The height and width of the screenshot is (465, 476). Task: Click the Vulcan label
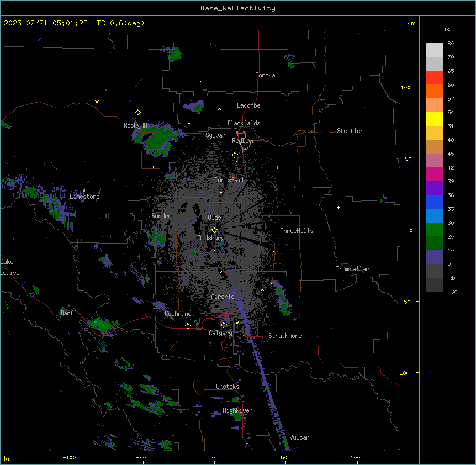(x=299, y=437)
